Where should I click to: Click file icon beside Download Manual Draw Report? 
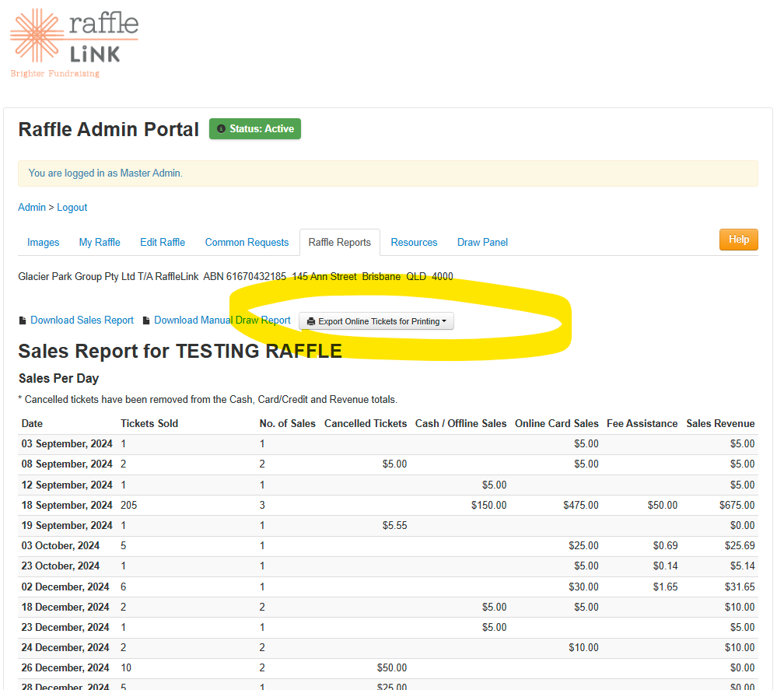(145, 320)
